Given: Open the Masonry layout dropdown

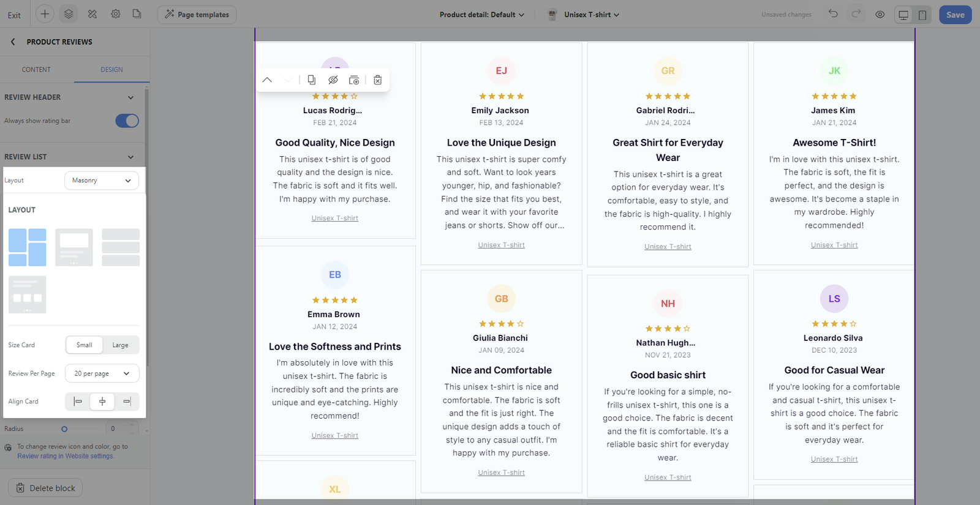Looking at the screenshot, I should 102,181.
